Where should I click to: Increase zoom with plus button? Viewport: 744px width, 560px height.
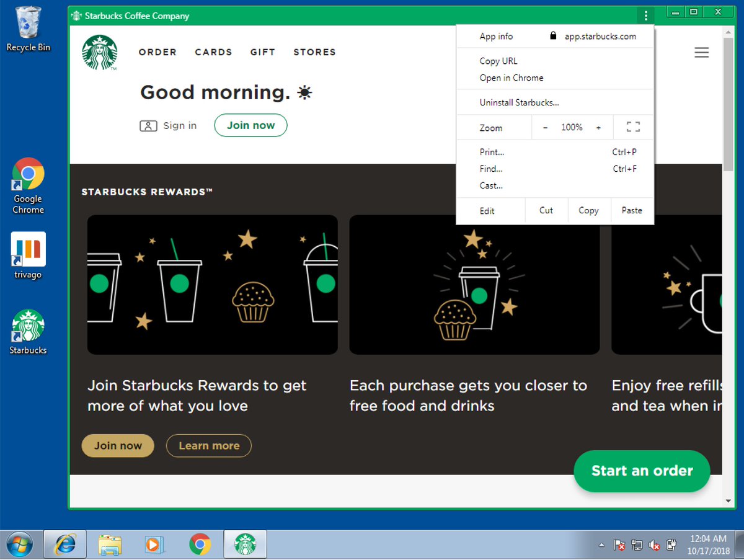point(598,127)
